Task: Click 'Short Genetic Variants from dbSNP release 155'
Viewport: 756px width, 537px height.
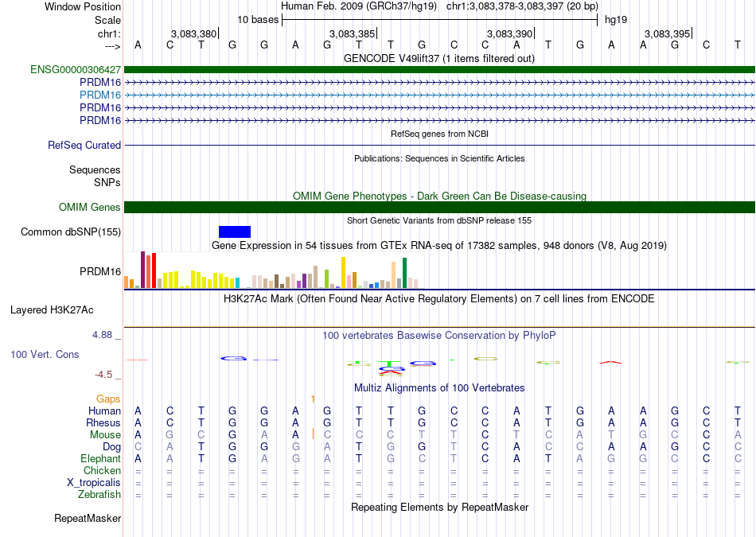Action: click(439, 220)
